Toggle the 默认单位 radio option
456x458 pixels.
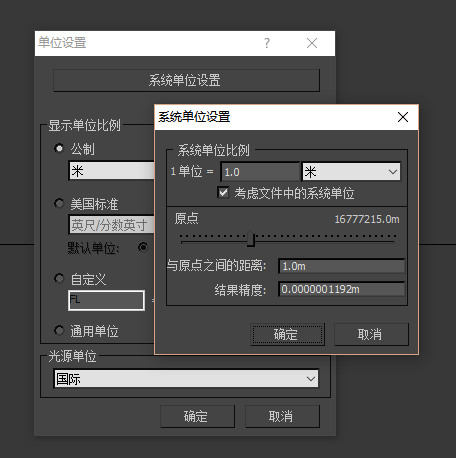pyautogui.click(x=143, y=247)
